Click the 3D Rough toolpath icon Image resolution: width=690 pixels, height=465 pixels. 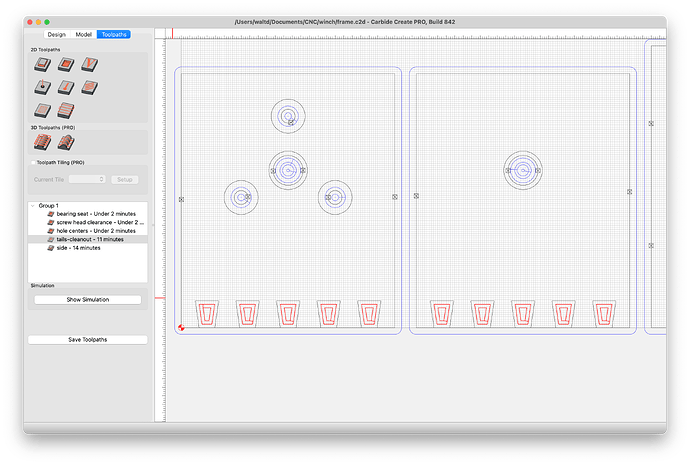point(43,143)
